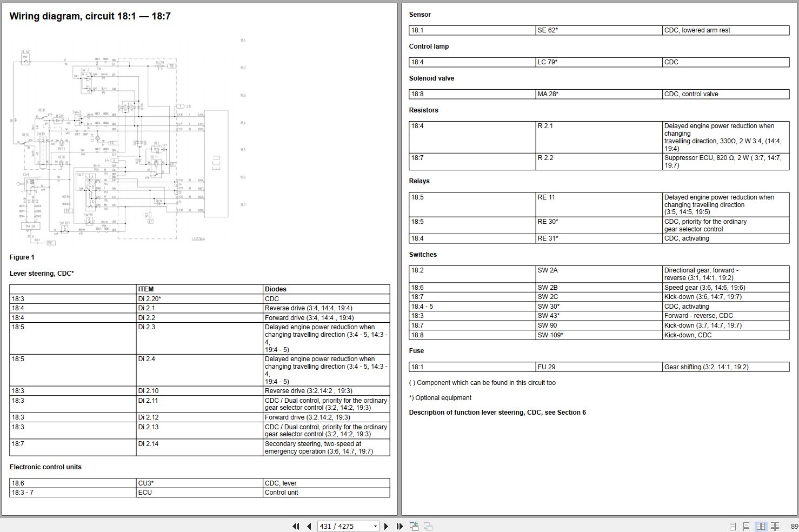Click the "Di 2.3" table cell
Image resolution: width=799 pixels, height=532 pixels.
click(199, 338)
